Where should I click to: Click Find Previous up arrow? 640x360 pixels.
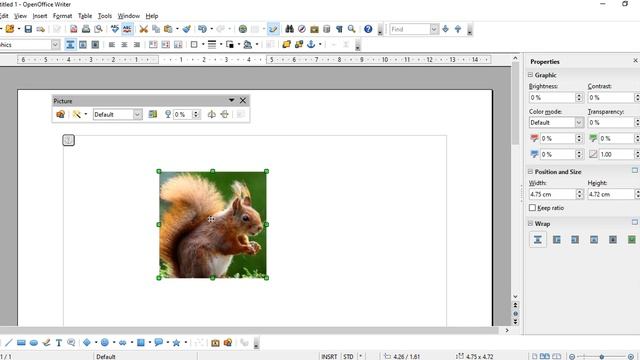[458, 29]
